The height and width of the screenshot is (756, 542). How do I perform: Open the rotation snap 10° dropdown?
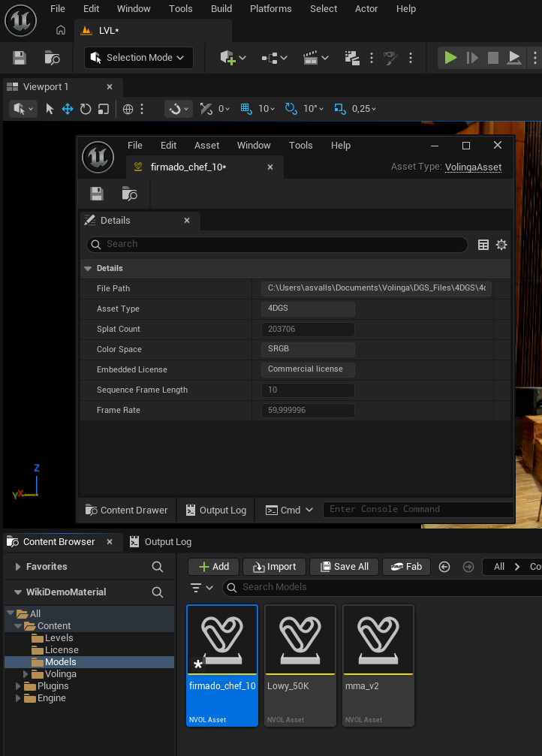pyautogui.click(x=314, y=109)
